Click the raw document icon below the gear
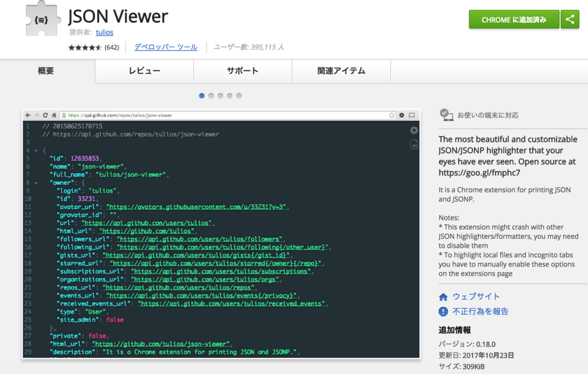This screenshot has height=374, width=588. (x=414, y=144)
